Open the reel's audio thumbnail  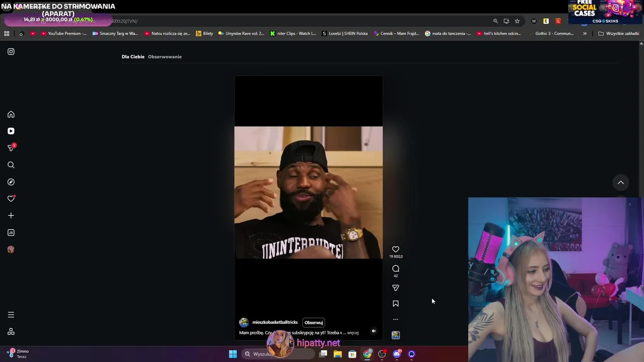396,335
